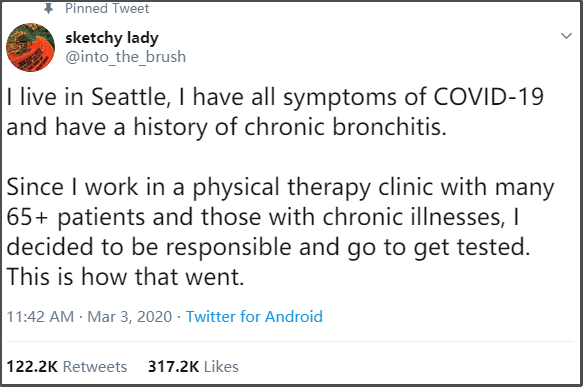View the 122.2K retweet count
584x388 pixels.
(32, 367)
